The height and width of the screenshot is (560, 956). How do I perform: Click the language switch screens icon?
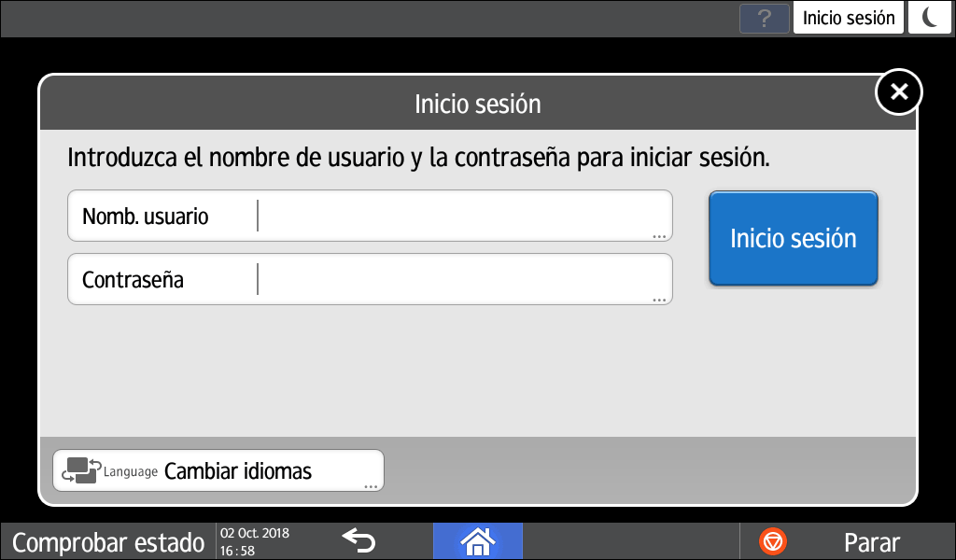pyautogui.click(x=81, y=470)
